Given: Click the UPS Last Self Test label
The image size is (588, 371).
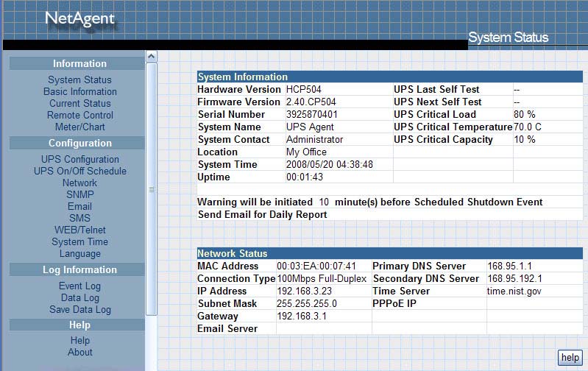Looking at the screenshot, I should tap(436, 89).
